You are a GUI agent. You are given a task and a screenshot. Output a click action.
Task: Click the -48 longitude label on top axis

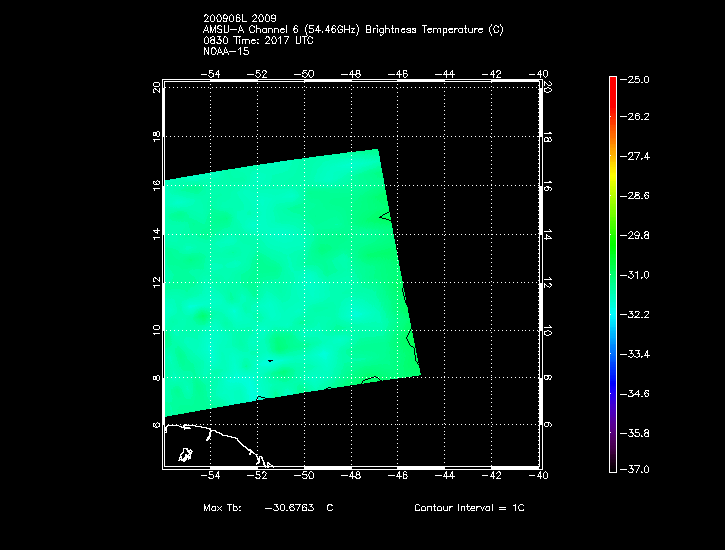point(352,74)
